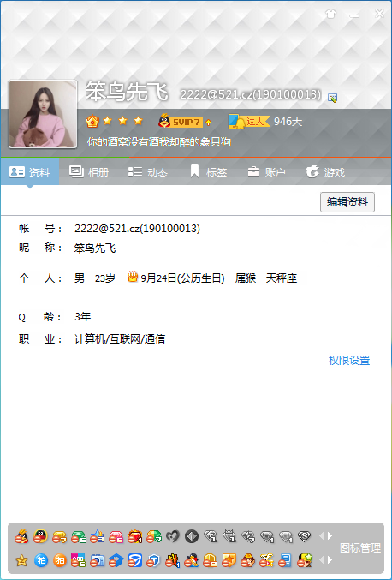Image resolution: width=392 pixels, height=580 pixels.
Task: Click the grey super diamond S icon
Action: [305, 536]
